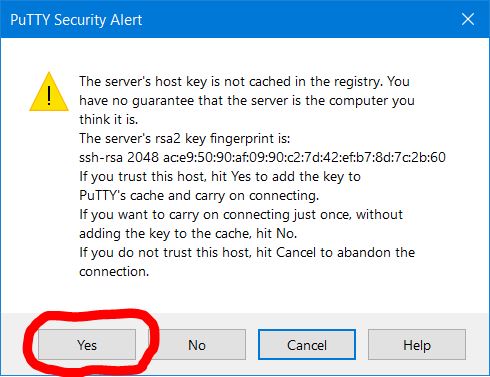Click Yes to cache the host key
Image resolution: width=490 pixels, height=377 pixels.
tap(87, 345)
